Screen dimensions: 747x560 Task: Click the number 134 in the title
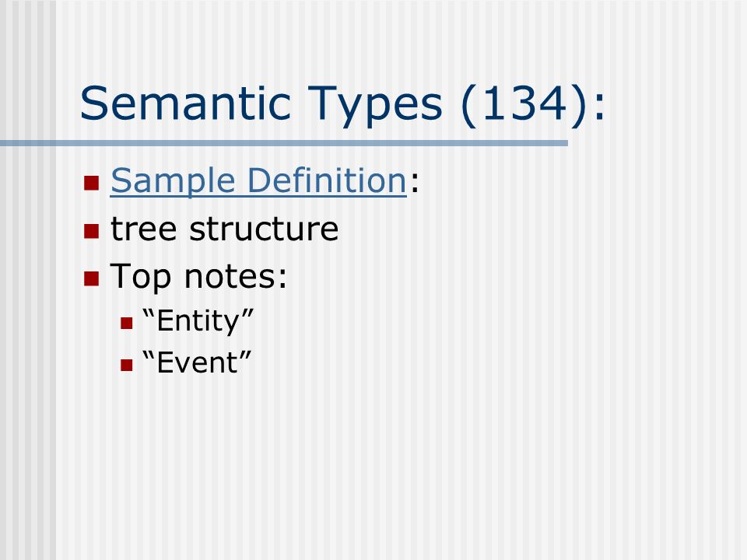click(x=524, y=103)
